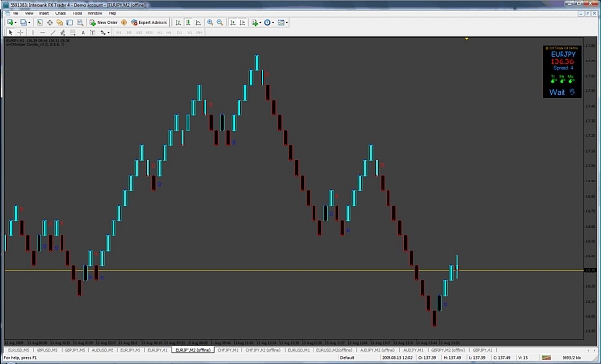
Task: Toggle the Terminal panel icon
Action: pyautogui.click(x=70, y=23)
